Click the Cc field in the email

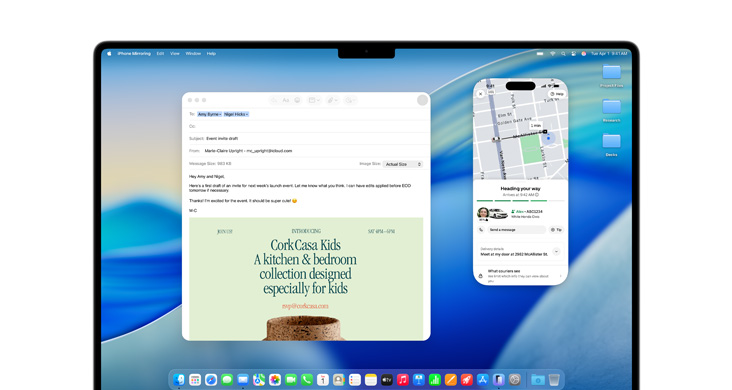[x=306, y=126]
